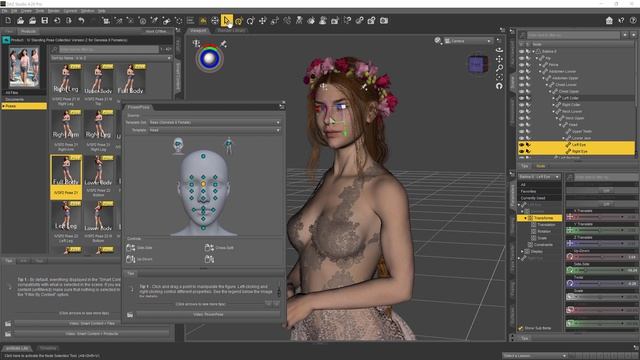Click the viewport orbit control icon
This screenshot has height=360, width=640.
coord(499,50)
